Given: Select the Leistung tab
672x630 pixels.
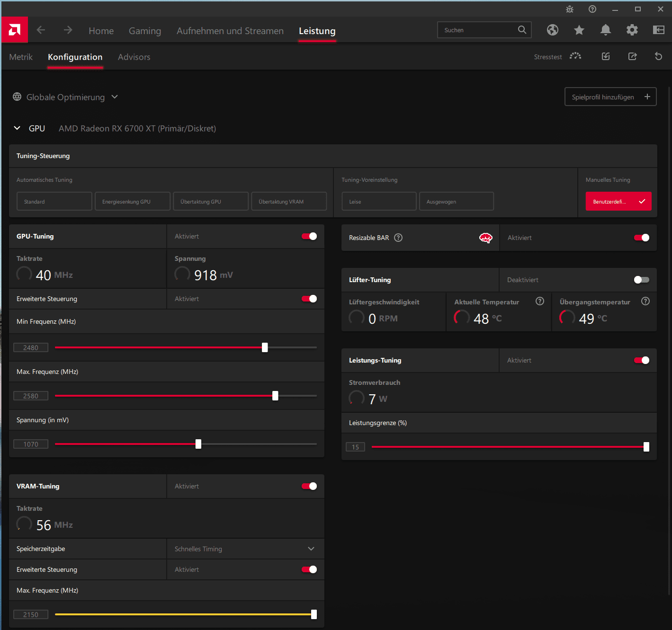Looking at the screenshot, I should 317,31.
